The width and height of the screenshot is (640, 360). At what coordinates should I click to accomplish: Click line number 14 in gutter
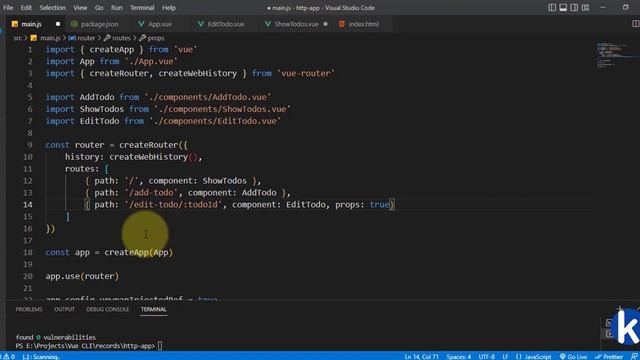coord(28,204)
